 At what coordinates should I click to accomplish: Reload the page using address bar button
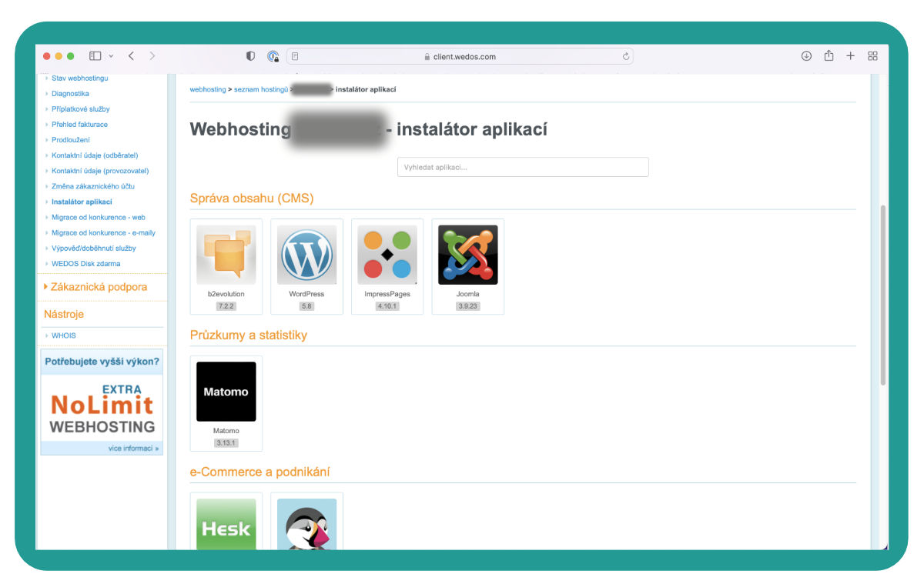click(626, 56)
